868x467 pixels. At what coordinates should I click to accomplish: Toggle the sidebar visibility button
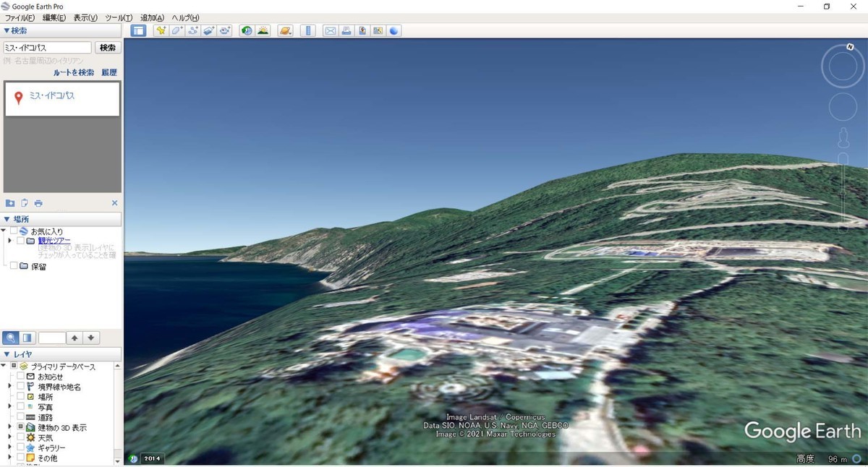138,30
